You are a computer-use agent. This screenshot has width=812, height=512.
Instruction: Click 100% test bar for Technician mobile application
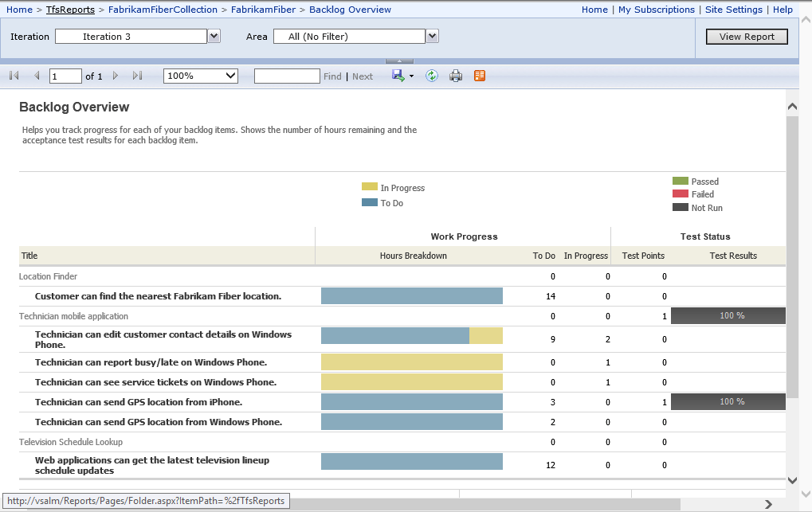coord(728,316)
